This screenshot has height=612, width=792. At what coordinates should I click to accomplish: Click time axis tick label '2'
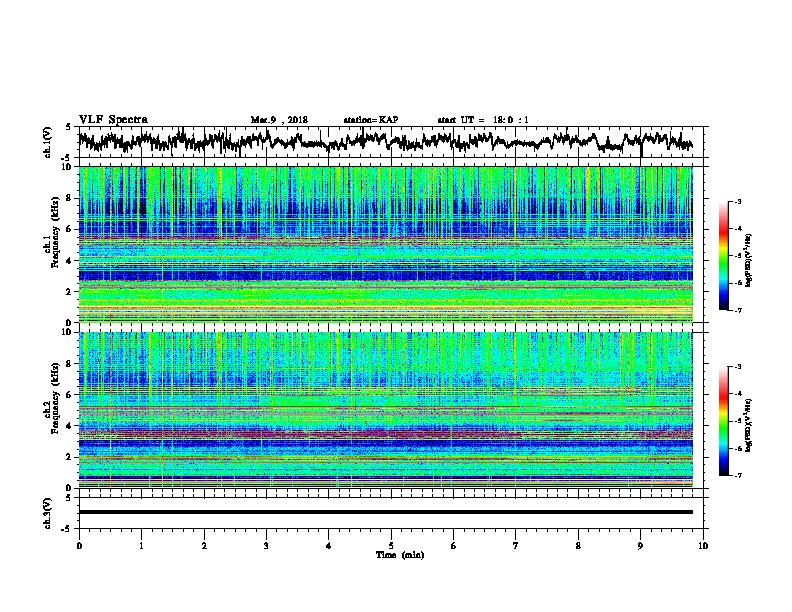pos(204,546)
